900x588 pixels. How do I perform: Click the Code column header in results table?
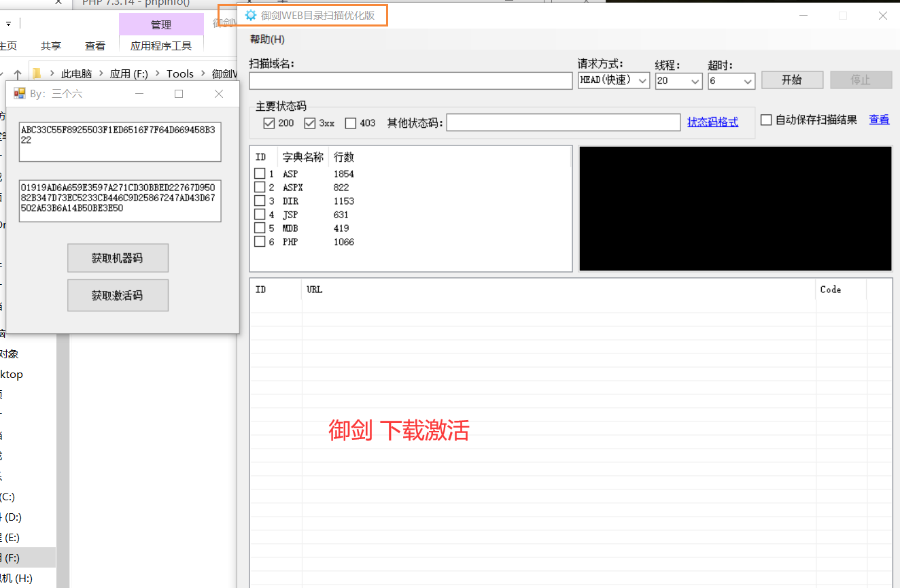[841, 290]
